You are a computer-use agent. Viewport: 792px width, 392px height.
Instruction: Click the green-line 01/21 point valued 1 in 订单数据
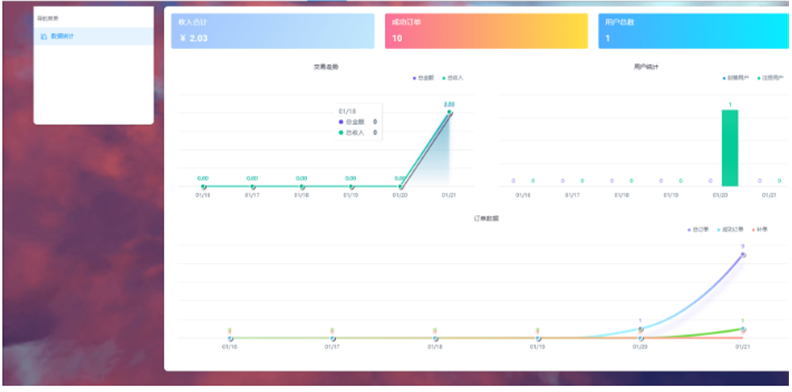743,329
